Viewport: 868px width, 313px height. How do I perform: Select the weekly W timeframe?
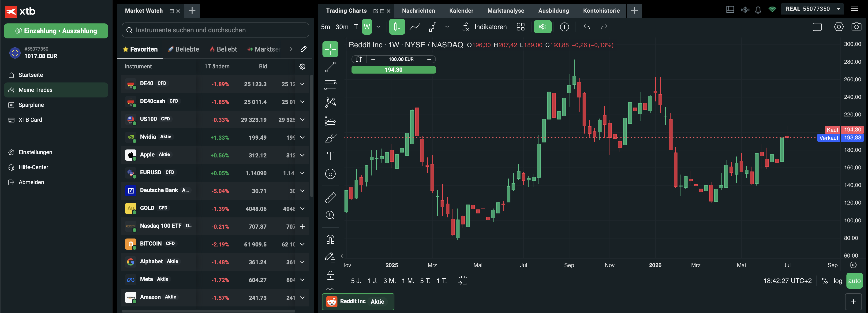367,27
